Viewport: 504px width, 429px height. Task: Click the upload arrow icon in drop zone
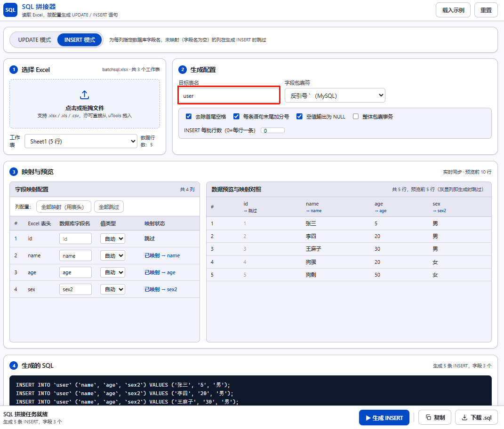pyautogui.click(x=85, y=95)
